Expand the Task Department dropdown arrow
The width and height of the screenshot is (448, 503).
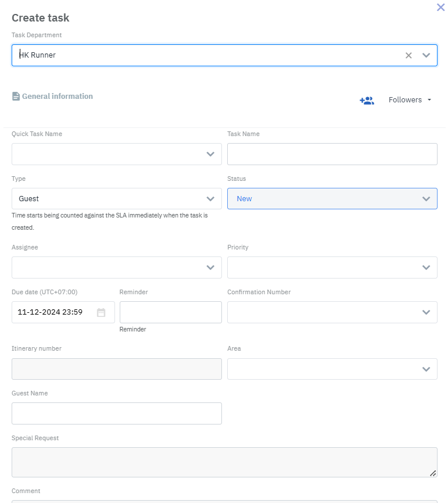(426, 55)
